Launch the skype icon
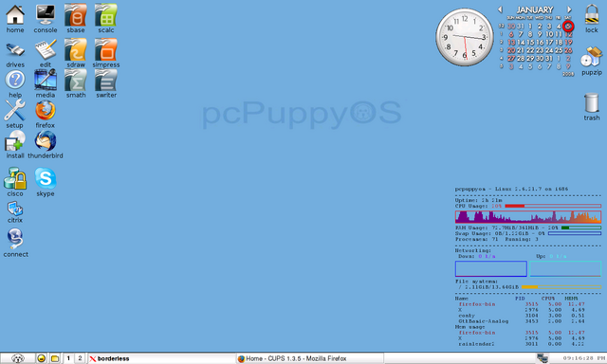 point(46,178)
